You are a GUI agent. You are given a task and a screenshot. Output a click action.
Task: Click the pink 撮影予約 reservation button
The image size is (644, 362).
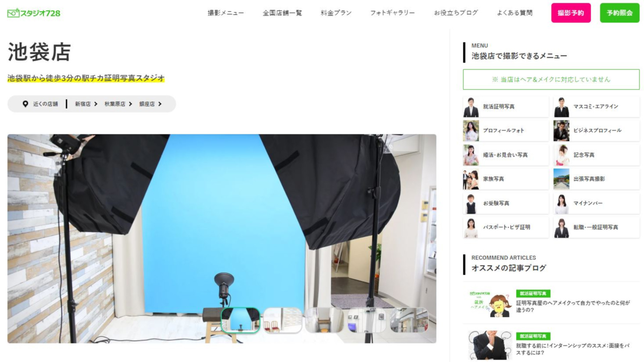click(x=571, y=13)
